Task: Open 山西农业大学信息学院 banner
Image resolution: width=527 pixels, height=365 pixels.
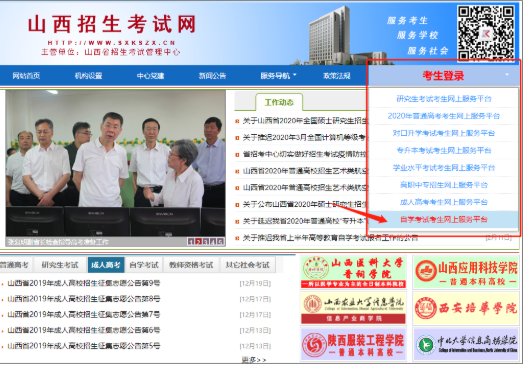Action: [354, 308]
